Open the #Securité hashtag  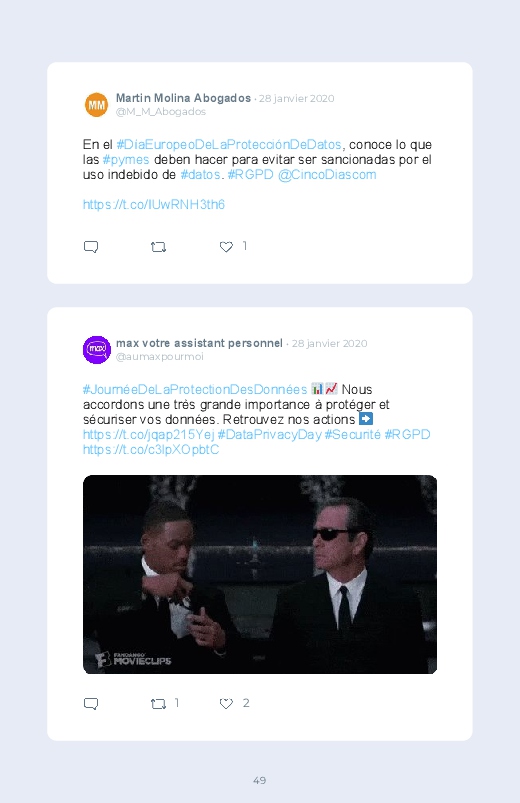coord(352,434)
